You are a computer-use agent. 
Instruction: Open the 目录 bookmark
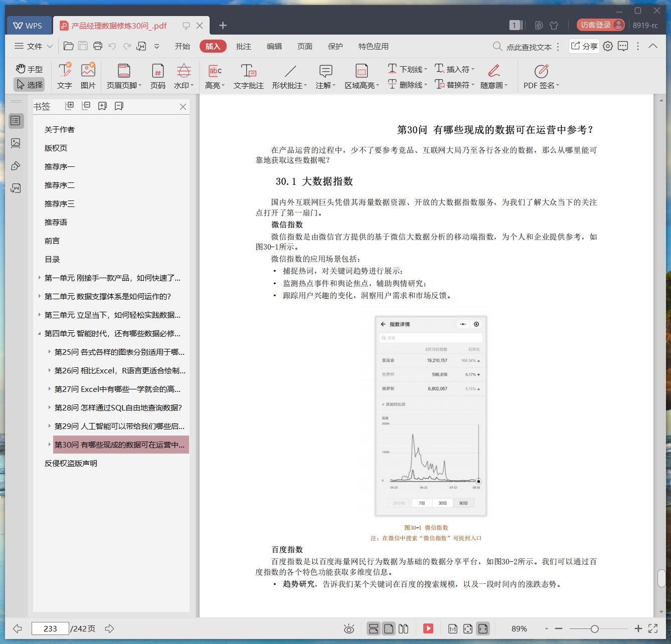click(52, 259)
